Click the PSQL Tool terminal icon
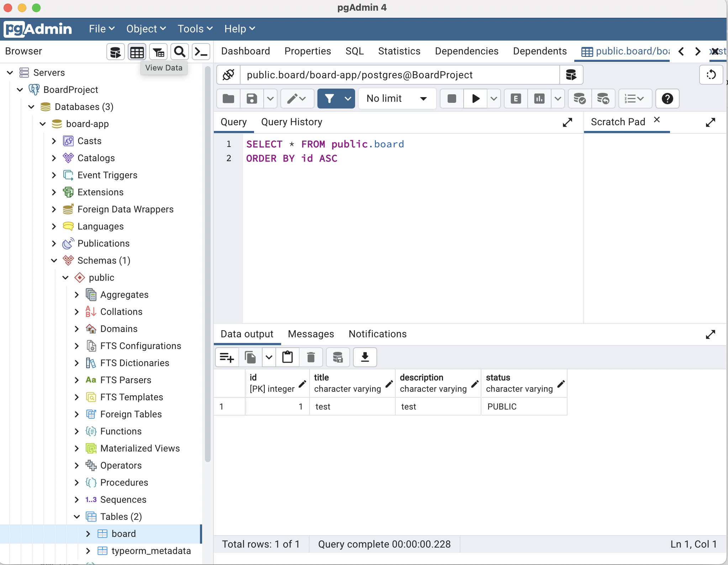 pyautogui.click(x=201, y=52)
